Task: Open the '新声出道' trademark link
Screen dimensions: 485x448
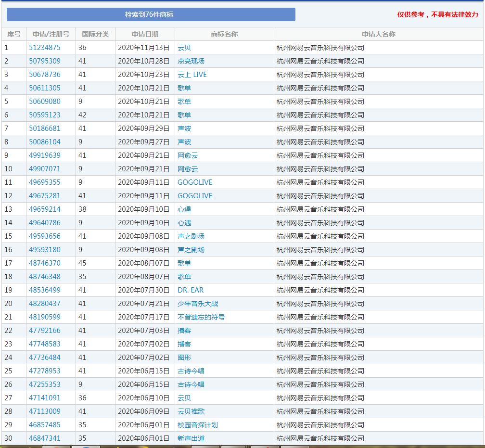Action: tap(191, 438)
